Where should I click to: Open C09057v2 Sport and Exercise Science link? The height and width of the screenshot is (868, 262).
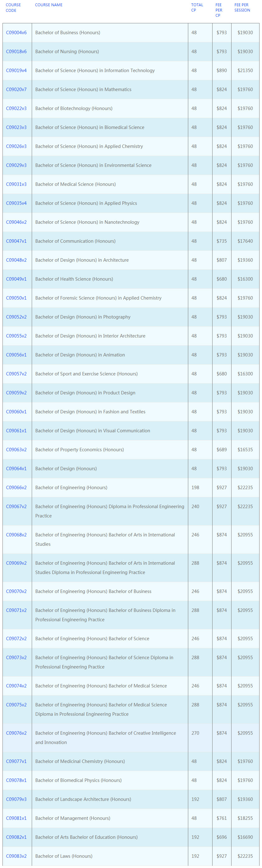tap(16, 374)
